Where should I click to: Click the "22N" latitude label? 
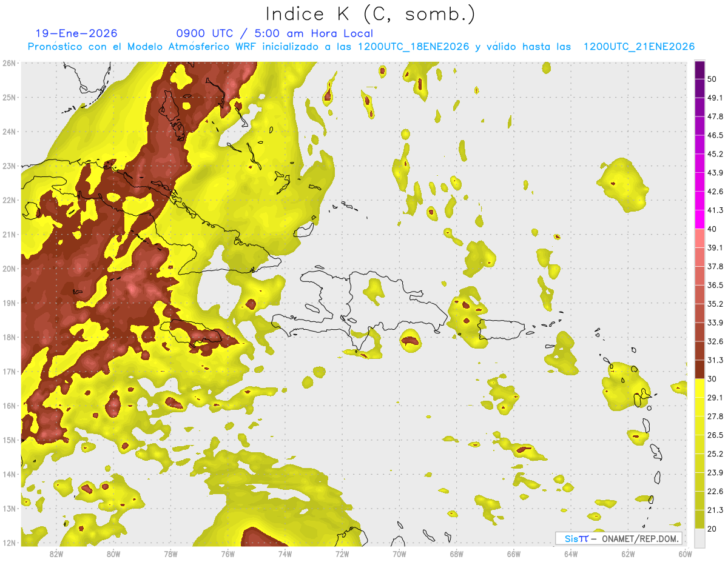(10, 200)
